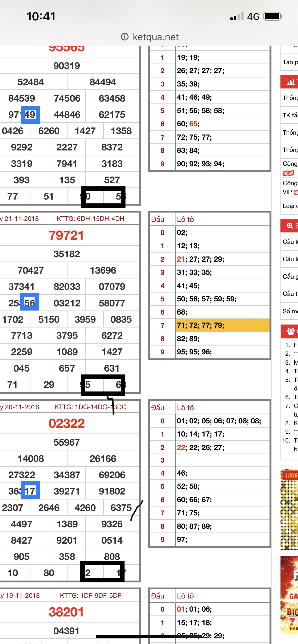The image size is (298, 644).
Task: Select loto row '22; 22; 26; 27;'
Action: pyautogui.click(x=223, y=447)
